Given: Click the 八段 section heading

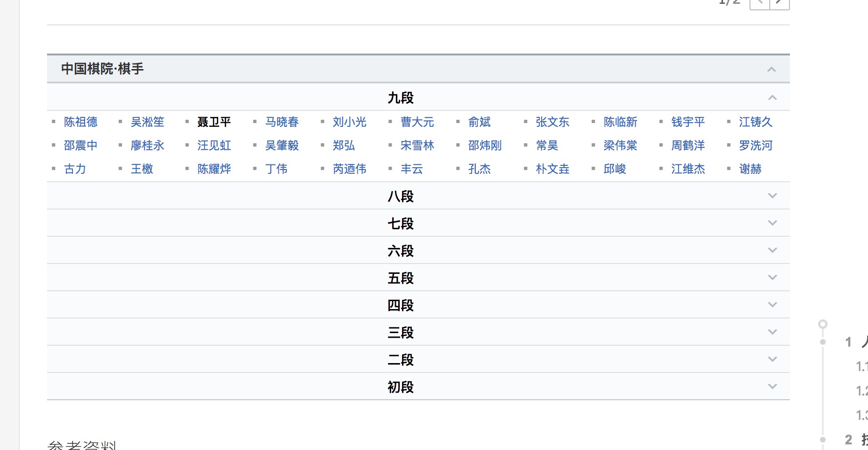Looking at the screenshot, I should pyautogui.click(x=401, y=196).
